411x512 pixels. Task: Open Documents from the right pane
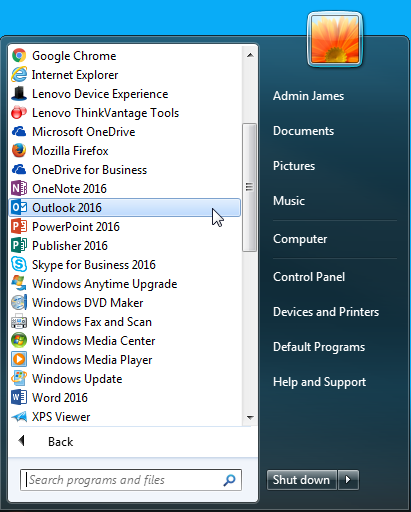pos(303,131)
